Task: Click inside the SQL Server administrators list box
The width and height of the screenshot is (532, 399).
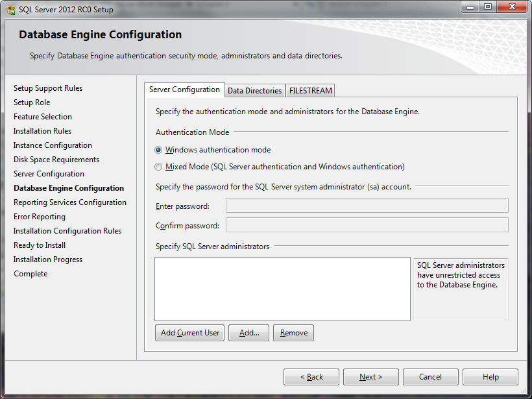Action: click(282, 289)
